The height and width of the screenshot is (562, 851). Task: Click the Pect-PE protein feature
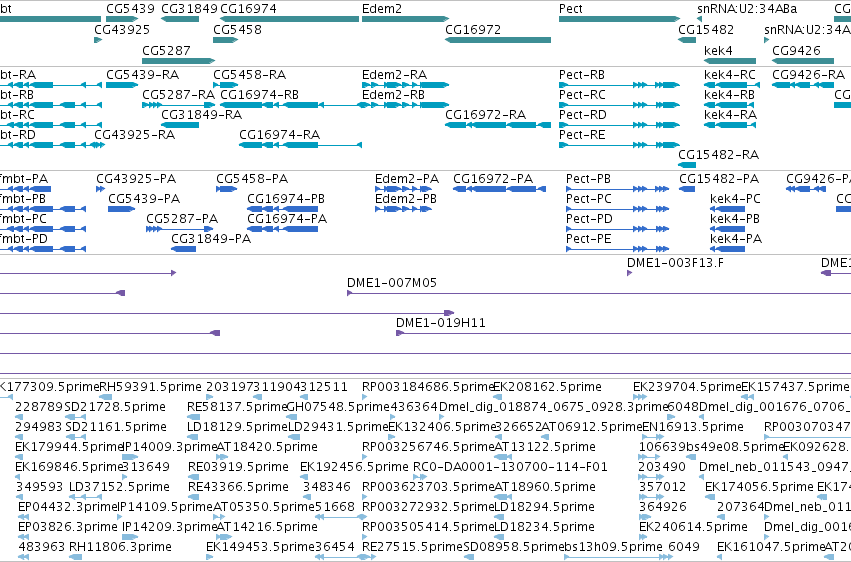pos(618,249)
